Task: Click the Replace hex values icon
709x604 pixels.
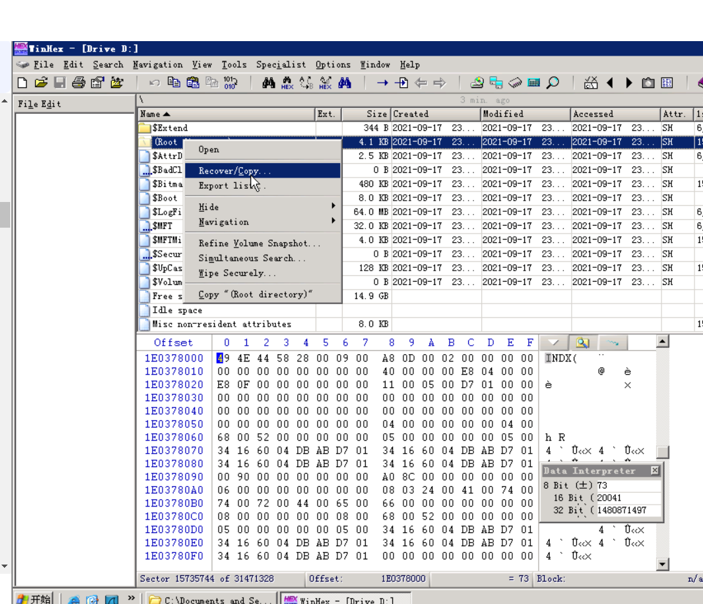Action: click(x=325, y=83)
